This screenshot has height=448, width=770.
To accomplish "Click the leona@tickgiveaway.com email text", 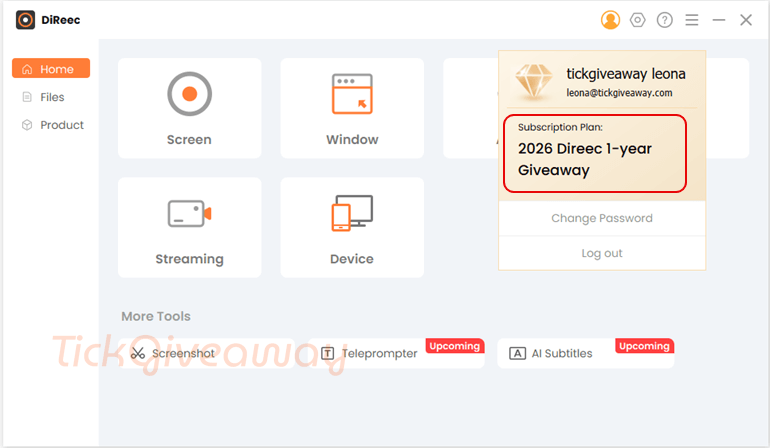I will pos(619,93).
